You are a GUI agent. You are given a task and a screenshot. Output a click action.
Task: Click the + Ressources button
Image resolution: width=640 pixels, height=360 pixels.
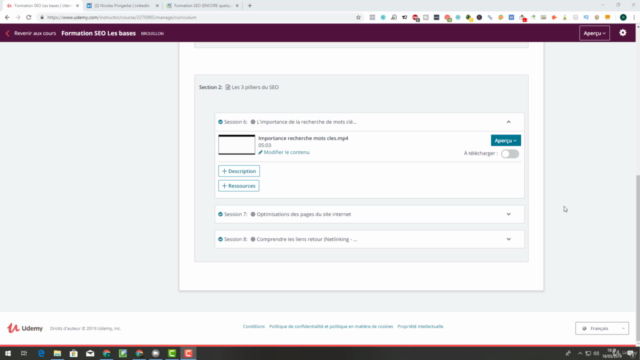tap(239, 186)
